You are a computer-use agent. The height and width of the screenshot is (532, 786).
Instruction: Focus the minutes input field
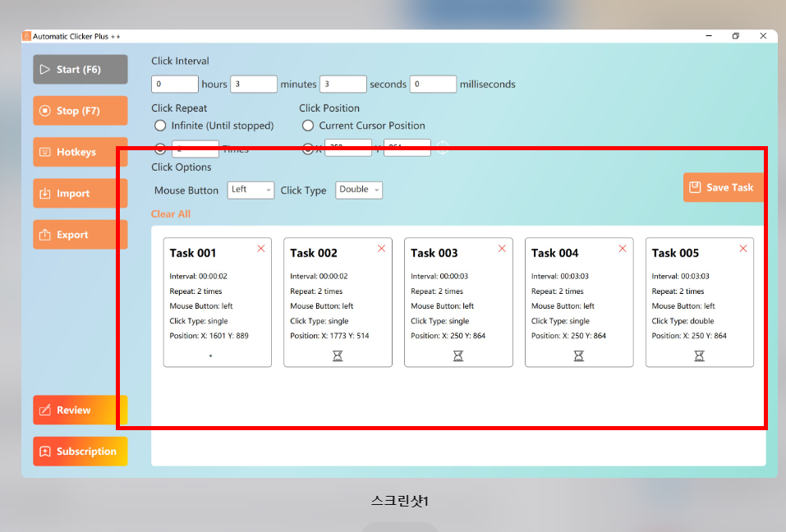click(x=254, y=85)
